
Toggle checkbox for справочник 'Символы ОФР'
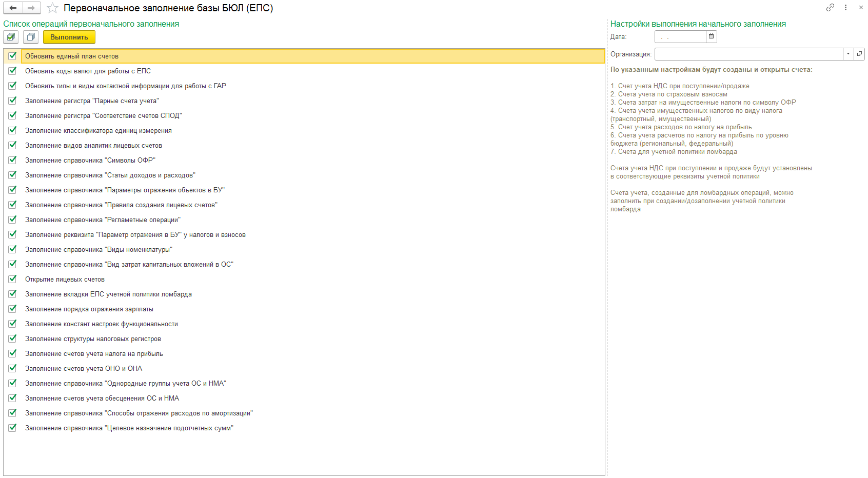pyautogui.click(x=12, y=160)
